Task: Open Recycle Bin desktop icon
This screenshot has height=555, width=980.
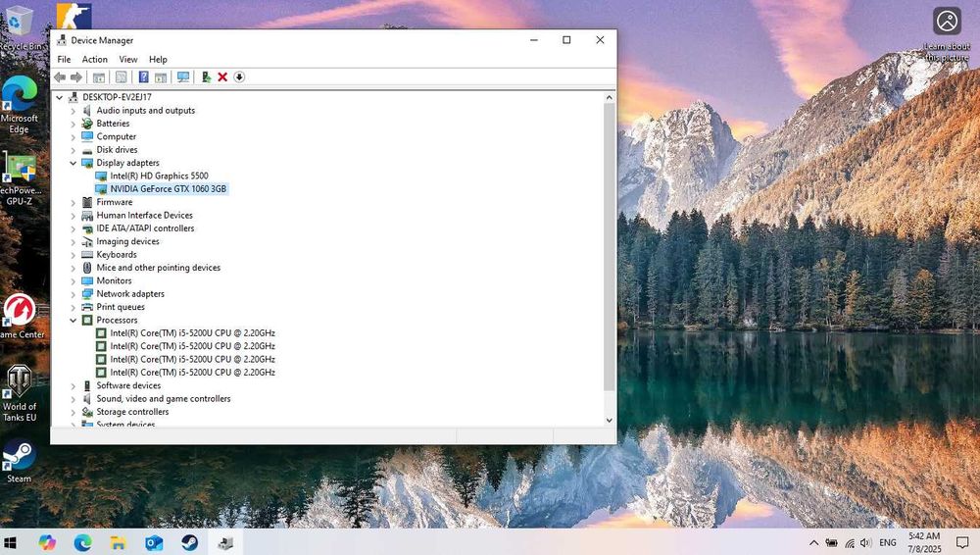Action: point(19,27)
